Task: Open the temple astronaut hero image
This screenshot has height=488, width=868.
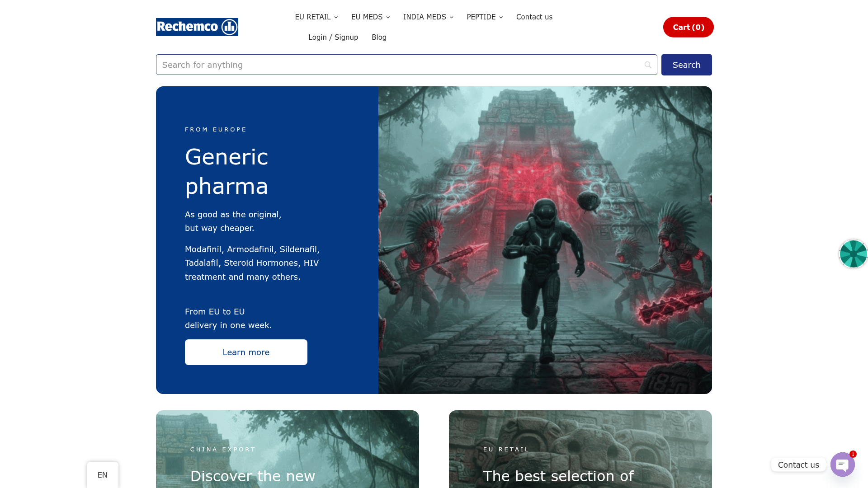Action: tap(545, 240)
